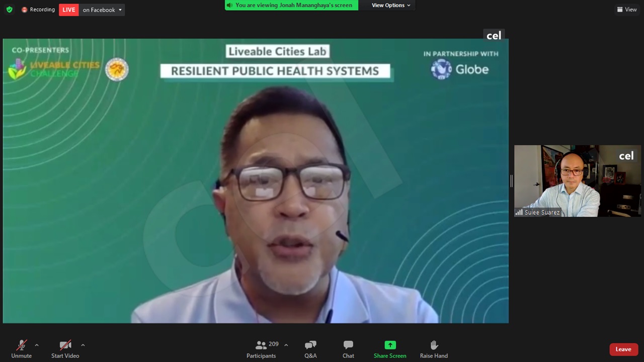Screen dimensions: 644x362
Task: Click 'RESILIENT PUBLIC HEALTH SYSTEMS' heading
Action: (x=275, y=71)
